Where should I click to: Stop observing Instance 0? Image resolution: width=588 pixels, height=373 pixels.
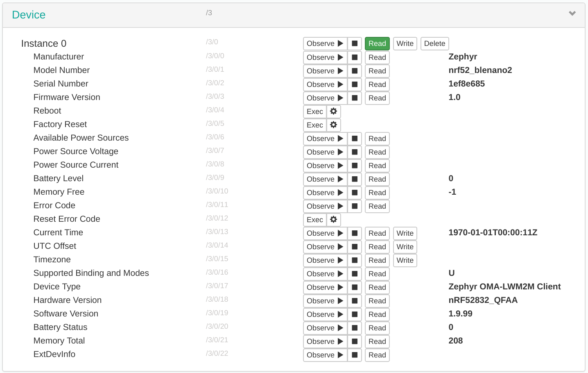click(x=355, y=43)
